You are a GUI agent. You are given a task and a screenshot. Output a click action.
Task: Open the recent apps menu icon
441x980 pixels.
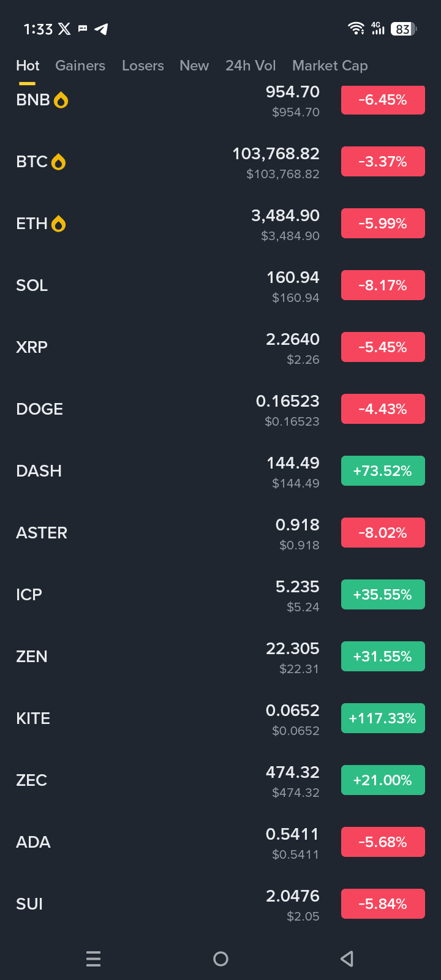(94, 959)
